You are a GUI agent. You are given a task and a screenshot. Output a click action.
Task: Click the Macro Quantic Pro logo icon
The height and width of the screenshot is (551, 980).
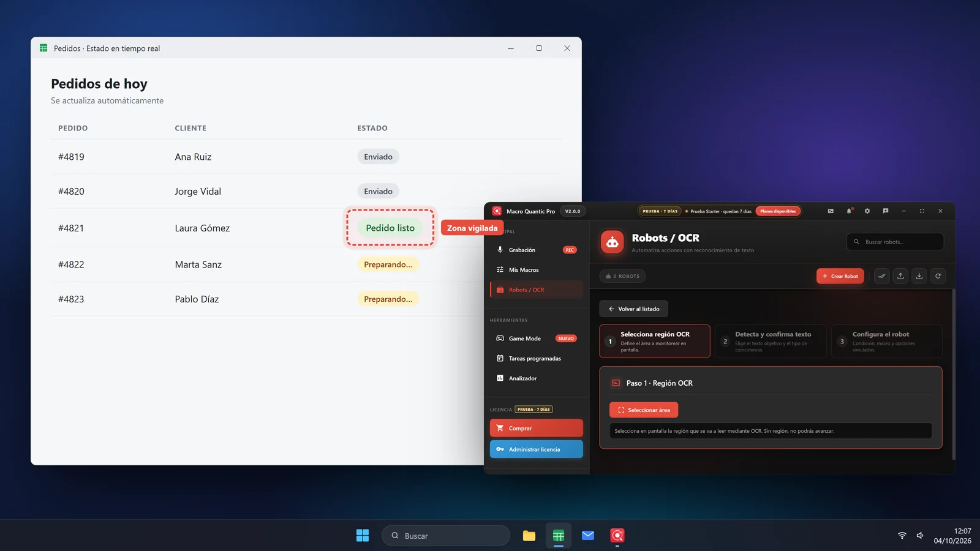tap(497, 211)
